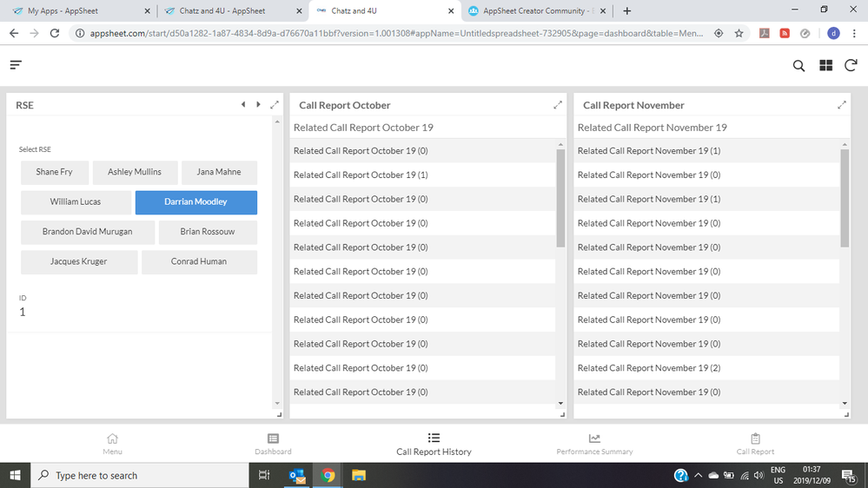Go back in browser history
The height and width of the screenshot is (488, 868).
tap(14, 33)
